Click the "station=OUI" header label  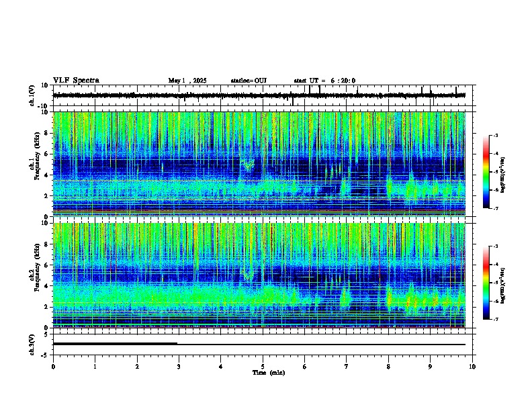[x=249, y=81]
